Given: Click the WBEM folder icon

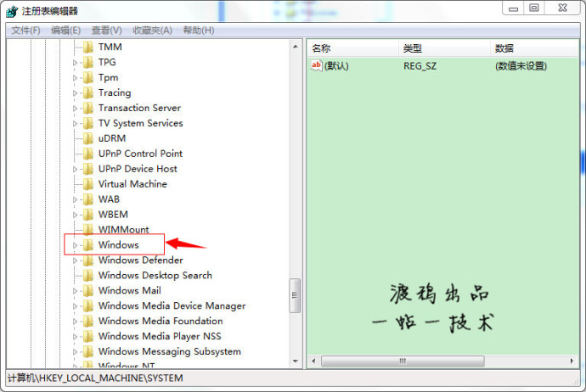Looking at the screenshot, I should click(87, 215).
